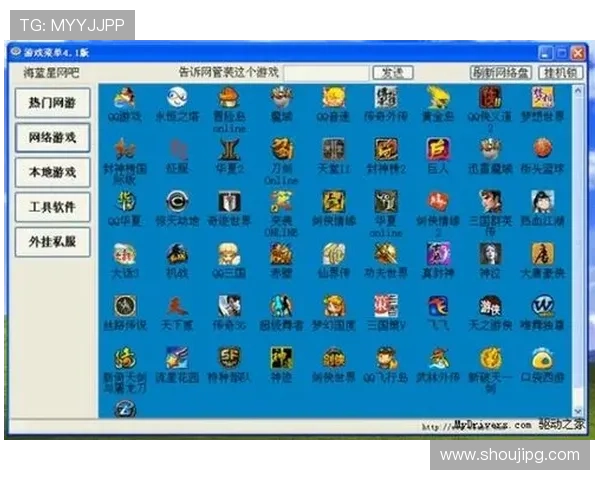This screenshot has width=600, height=480.
Task: Open 功夫世界 icon
Action: pos(386,254)
